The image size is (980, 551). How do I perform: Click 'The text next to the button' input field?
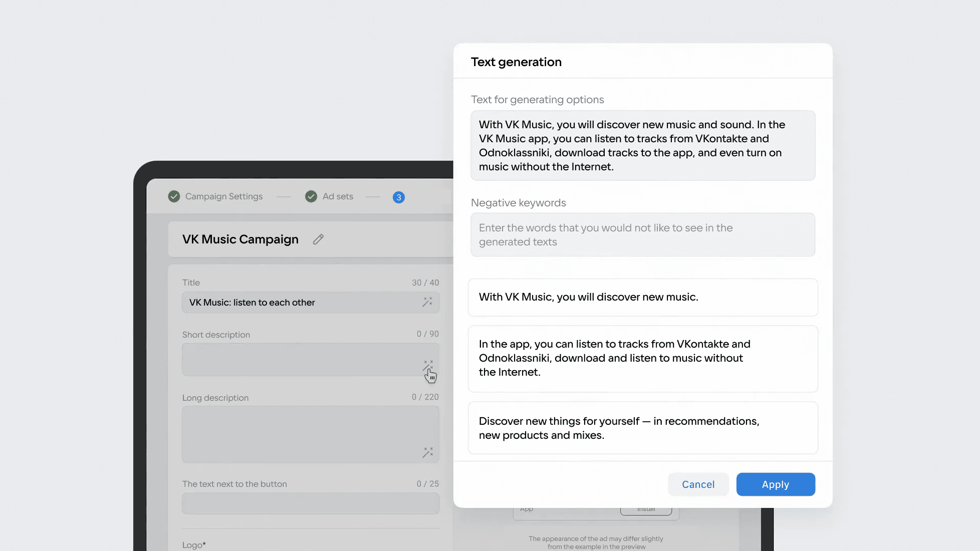coord(310,503)
